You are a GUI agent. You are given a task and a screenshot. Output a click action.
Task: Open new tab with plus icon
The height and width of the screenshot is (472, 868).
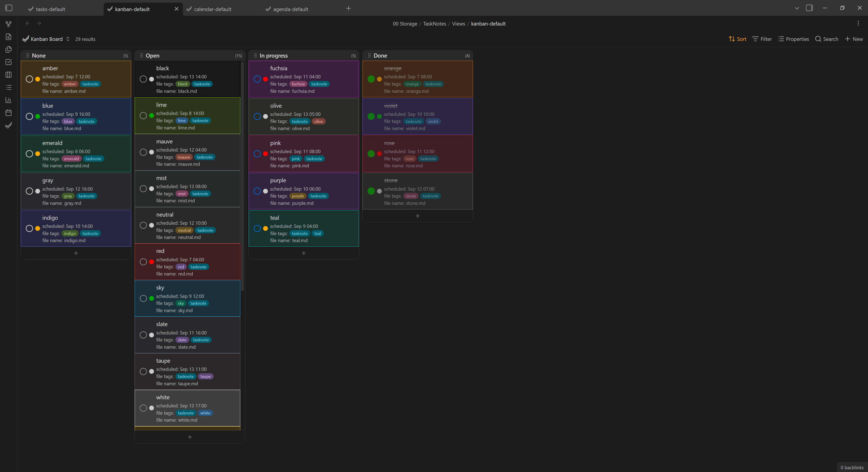348,8
